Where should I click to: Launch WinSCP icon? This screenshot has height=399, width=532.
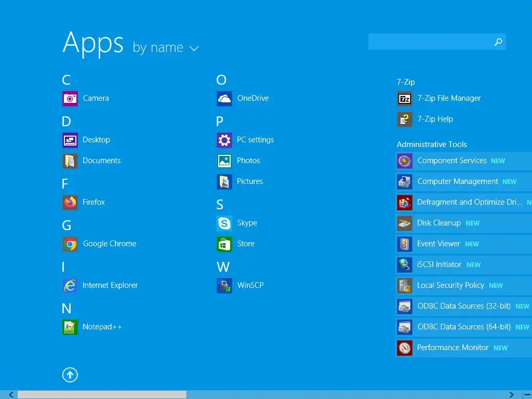[x=224, y=286]
